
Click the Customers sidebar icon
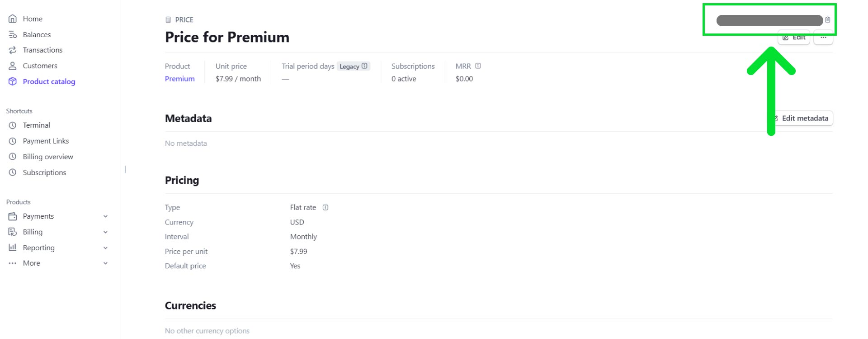[x=12, y=66]
